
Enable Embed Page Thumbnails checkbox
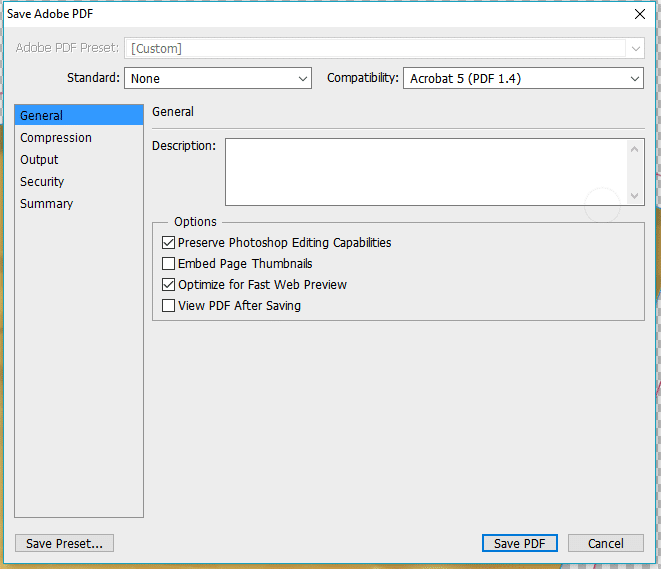[x=168, y=263]
